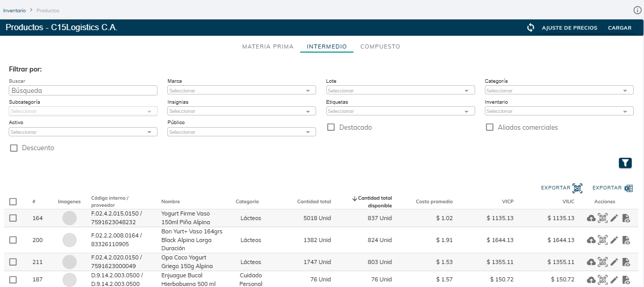644x287 pixels.
Task: Apply filters with the funnel icon button
Action: (x=625, y=163)
